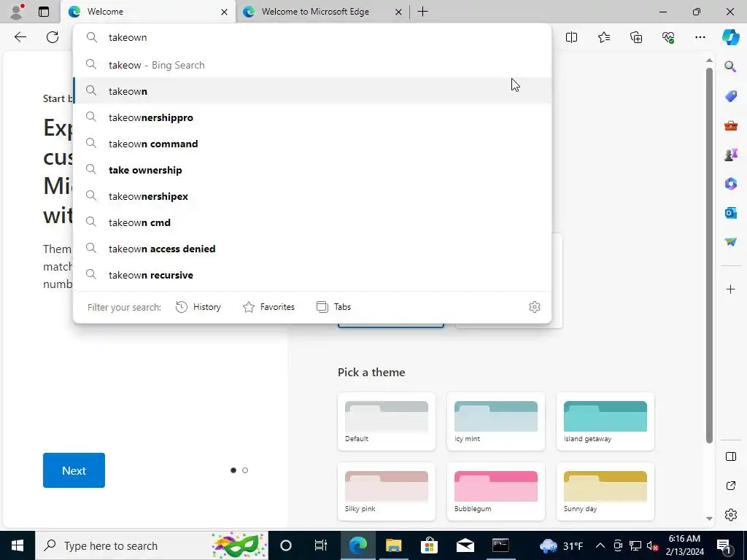Open the sidebar Games chess icon
Screen dimensions: 747x560
coord(730,155)
